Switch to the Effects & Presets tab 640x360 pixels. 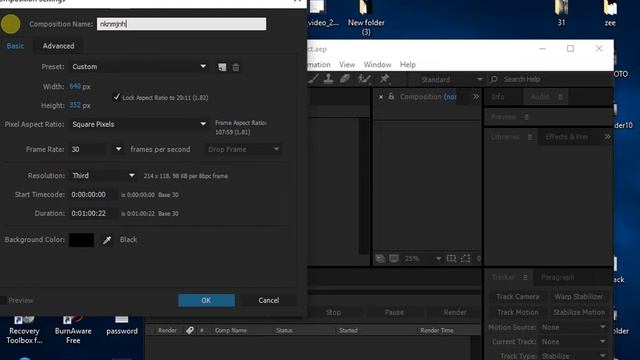pyautogui.click(x=567, y=137)
